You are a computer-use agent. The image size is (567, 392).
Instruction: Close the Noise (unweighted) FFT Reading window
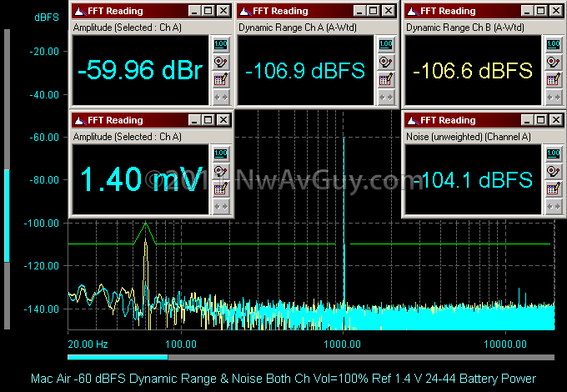click(556, 120)
